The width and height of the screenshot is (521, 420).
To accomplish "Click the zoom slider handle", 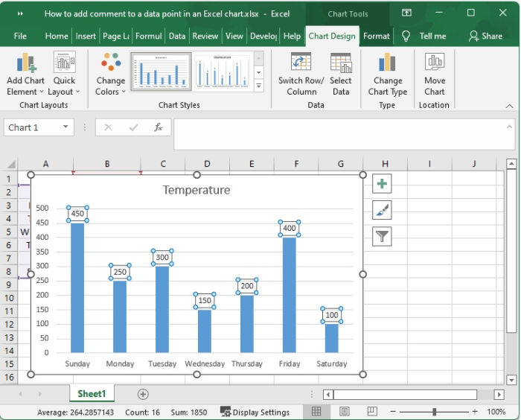I will pos(434,412).
